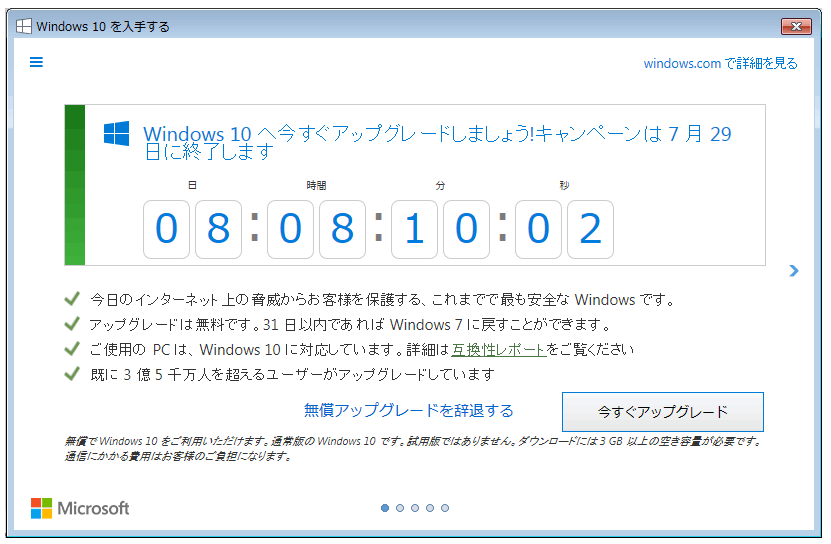The width and height of the screenshot is (831, 544).
Task: Click the checkmark beside ご使用の PC は
Action: (72, 348)
